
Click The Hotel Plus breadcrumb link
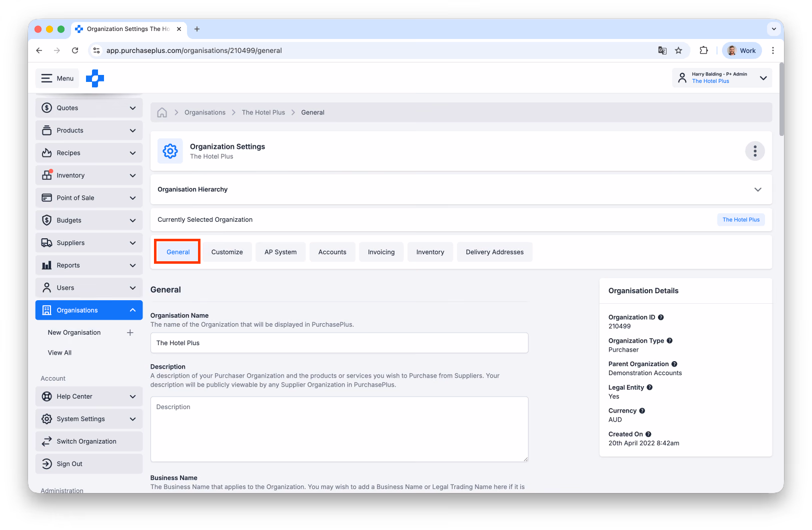pos(263,112)
